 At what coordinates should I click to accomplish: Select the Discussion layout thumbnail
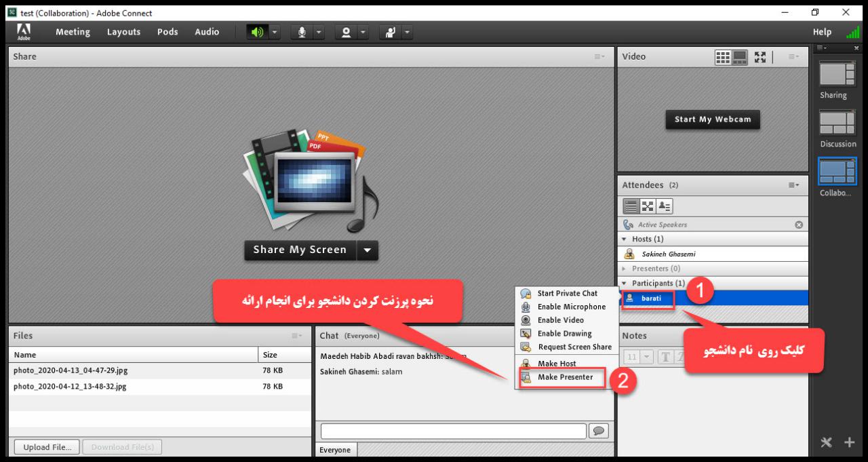pos(839,123)
